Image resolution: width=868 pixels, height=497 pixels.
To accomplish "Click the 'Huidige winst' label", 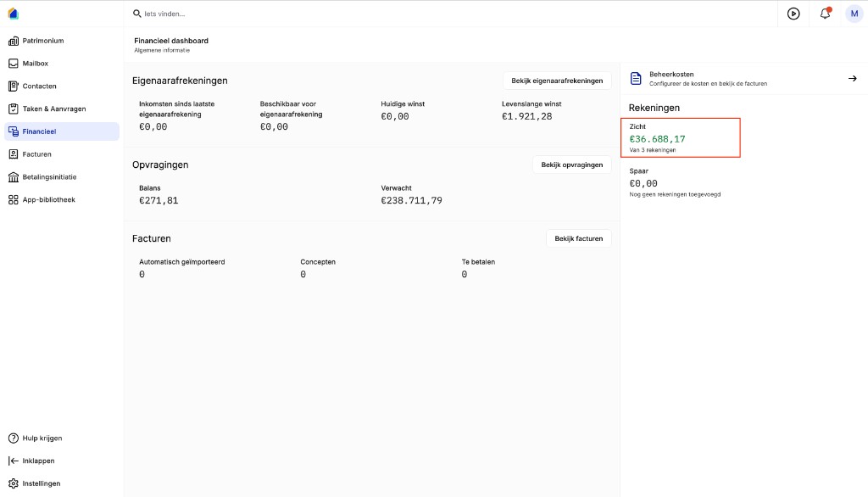I will click(403, 104).
